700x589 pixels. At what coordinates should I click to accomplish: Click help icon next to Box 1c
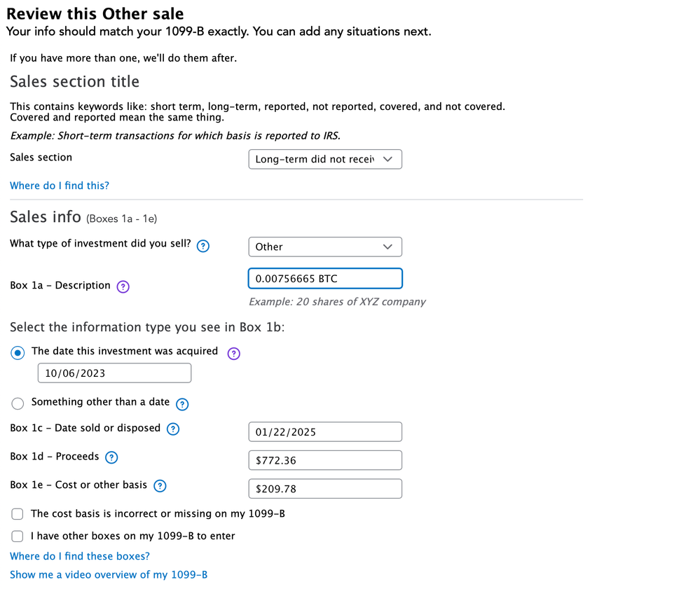[173, 429]
